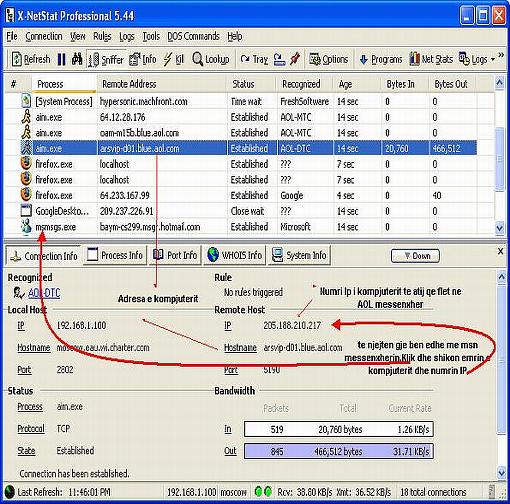Click the binoculars find icon

77,59
